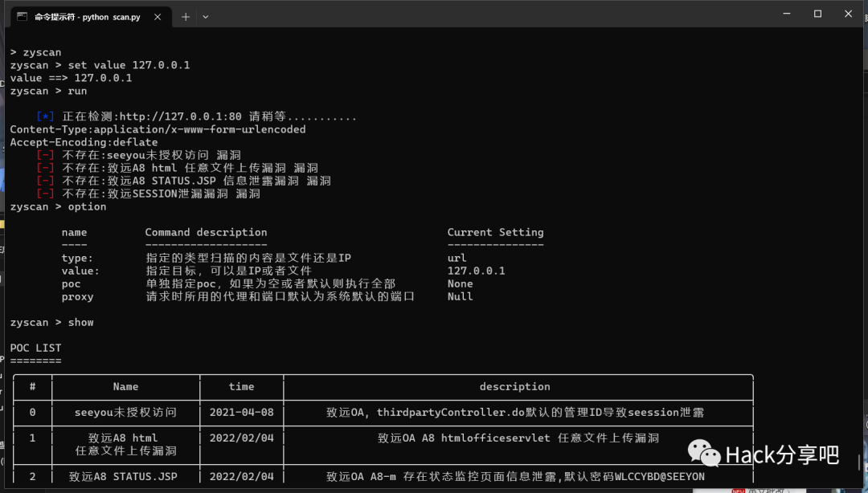Open the new-tab profile dropdown
This screenshot has width=868, height=493.
206,17
